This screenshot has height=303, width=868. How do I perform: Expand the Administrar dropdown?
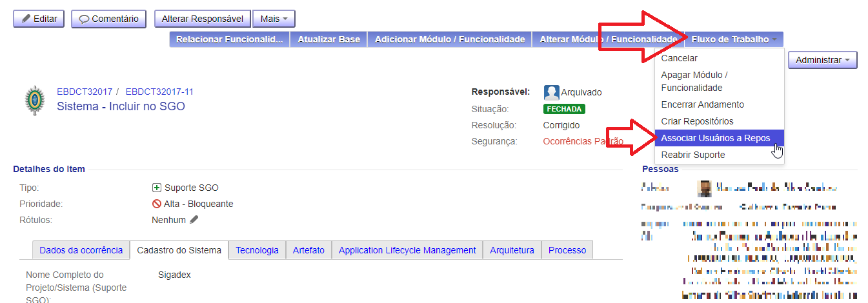coord(822,60)
